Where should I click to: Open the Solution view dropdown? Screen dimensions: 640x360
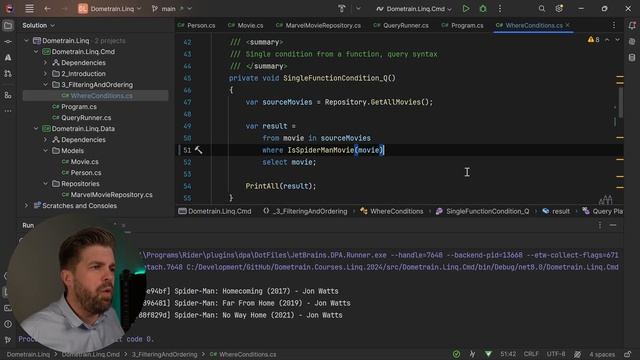point(38,25)
